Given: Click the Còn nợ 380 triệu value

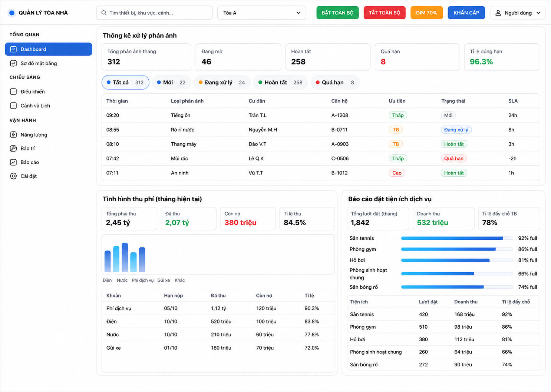Looking at the screenshot, I should [240, 223].
